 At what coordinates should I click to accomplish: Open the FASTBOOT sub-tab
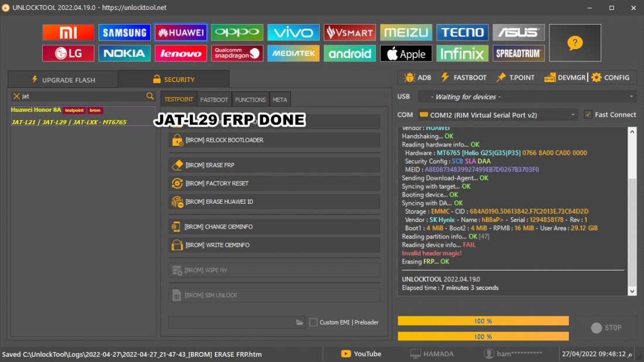click(x=214, y=100)
